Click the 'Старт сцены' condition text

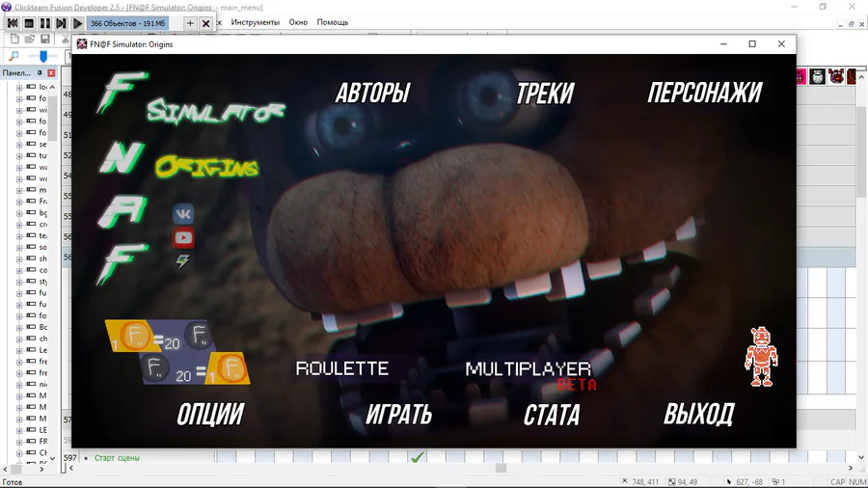pos(117,458)
